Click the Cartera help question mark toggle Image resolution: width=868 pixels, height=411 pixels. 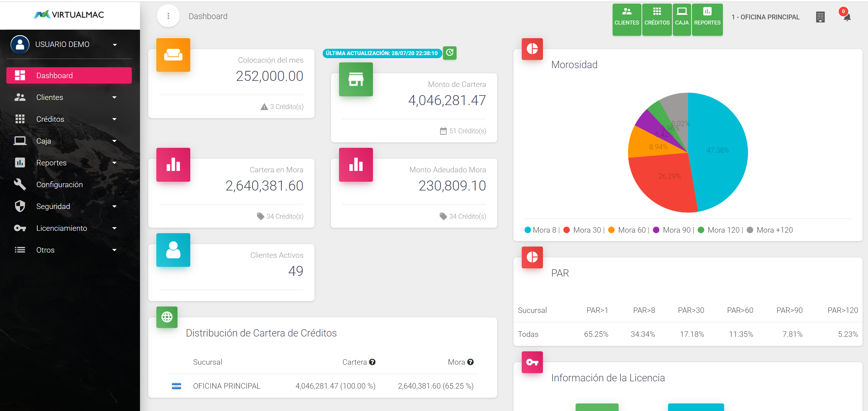tap(372, 362)
